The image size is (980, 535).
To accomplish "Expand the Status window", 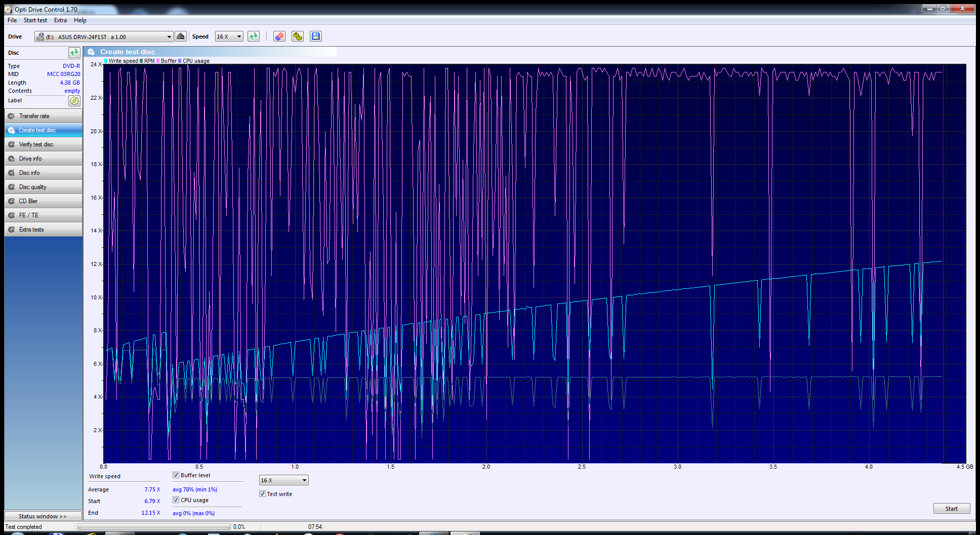I will (43, 516).
